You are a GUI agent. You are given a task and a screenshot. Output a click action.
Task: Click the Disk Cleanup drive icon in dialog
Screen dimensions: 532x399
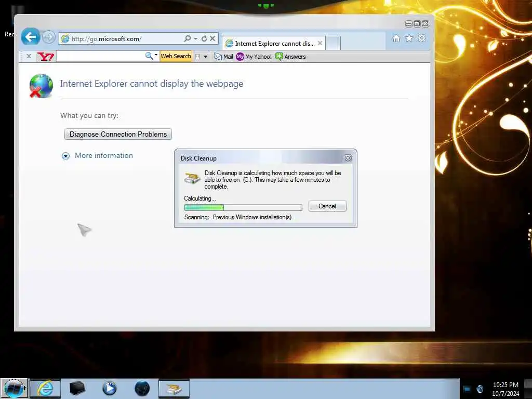(x=192, y=178)
